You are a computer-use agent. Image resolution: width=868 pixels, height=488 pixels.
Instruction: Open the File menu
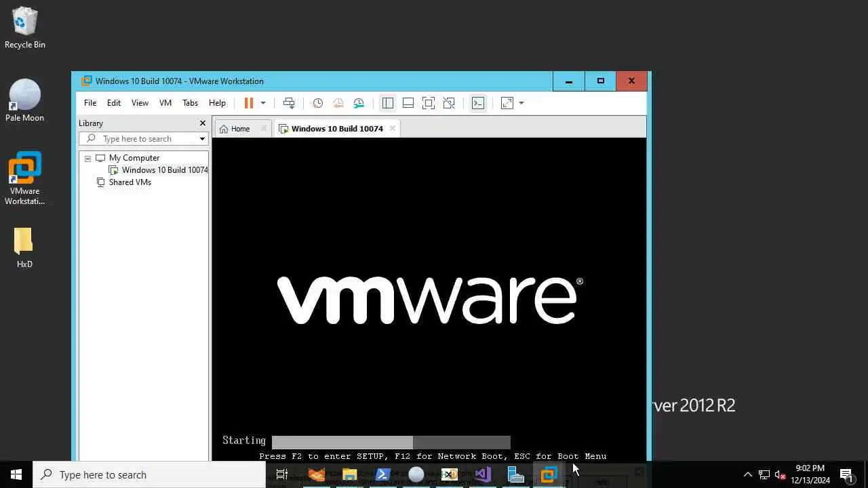90,103
